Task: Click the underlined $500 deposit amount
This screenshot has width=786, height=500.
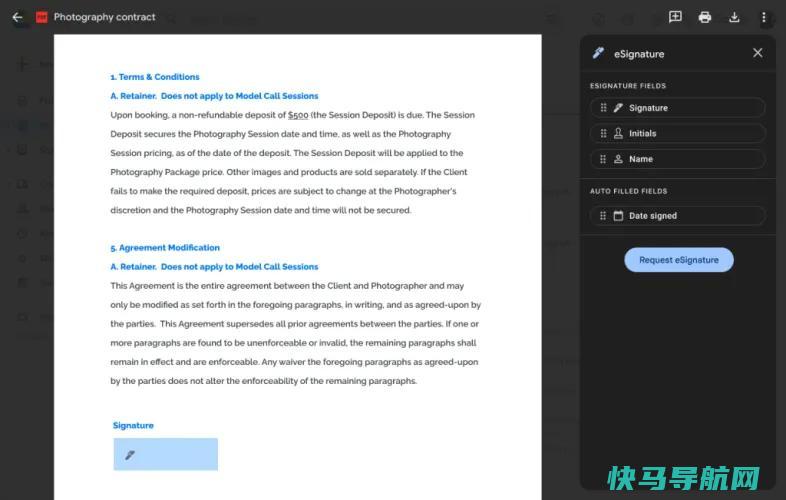Action: [x=298, y=115]
